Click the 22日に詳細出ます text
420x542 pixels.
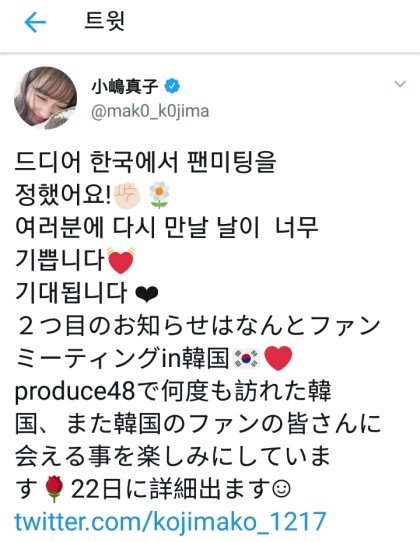tap(171, 489)
